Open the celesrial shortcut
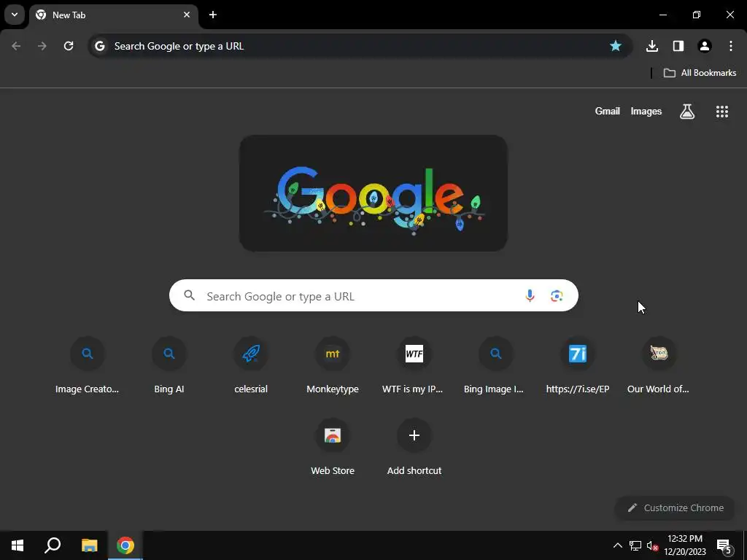Image resolution: width=747 pixels, height=560 pixels. pyautogui.click(x=251, y=366)
